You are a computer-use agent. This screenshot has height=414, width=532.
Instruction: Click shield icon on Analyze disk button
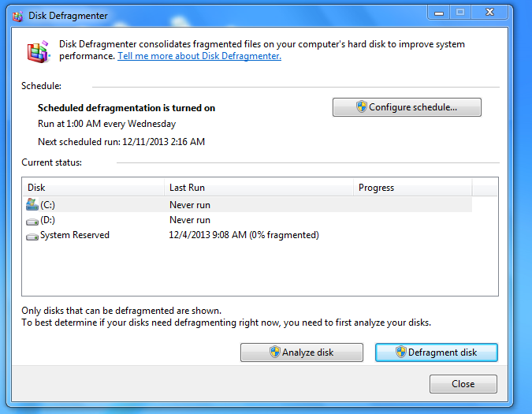(275, 352)
